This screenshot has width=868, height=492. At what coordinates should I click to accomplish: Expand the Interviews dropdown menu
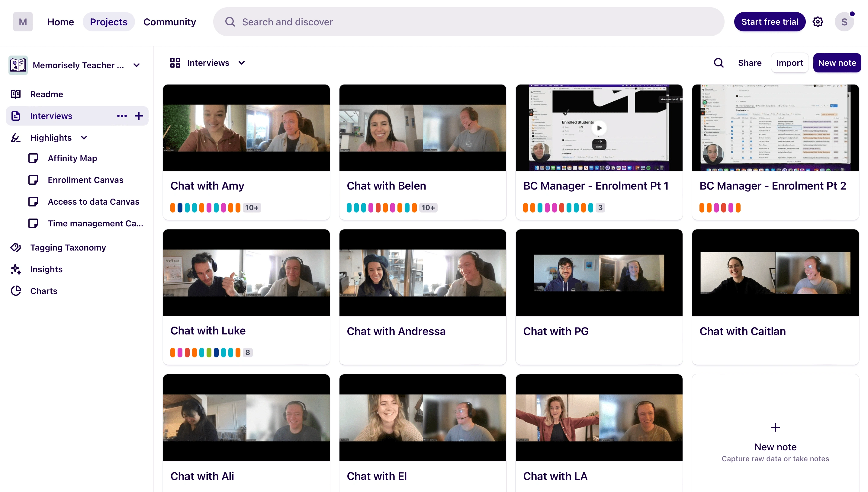click(242, 62)
